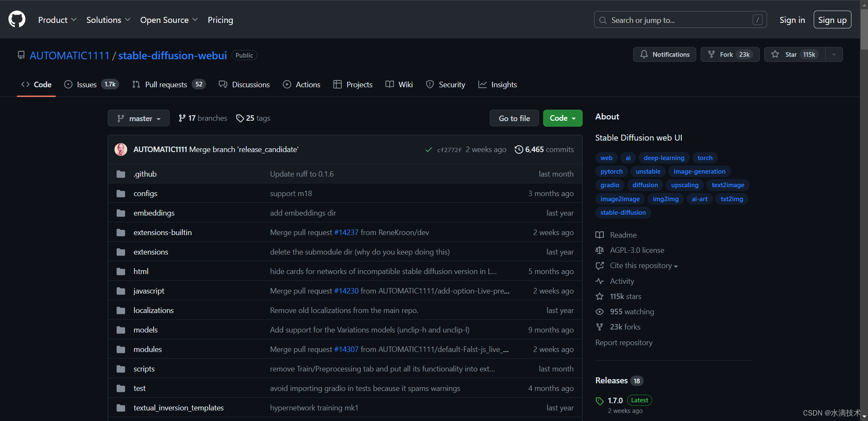Click the license balance-scale icon

(x=600, y=250)
